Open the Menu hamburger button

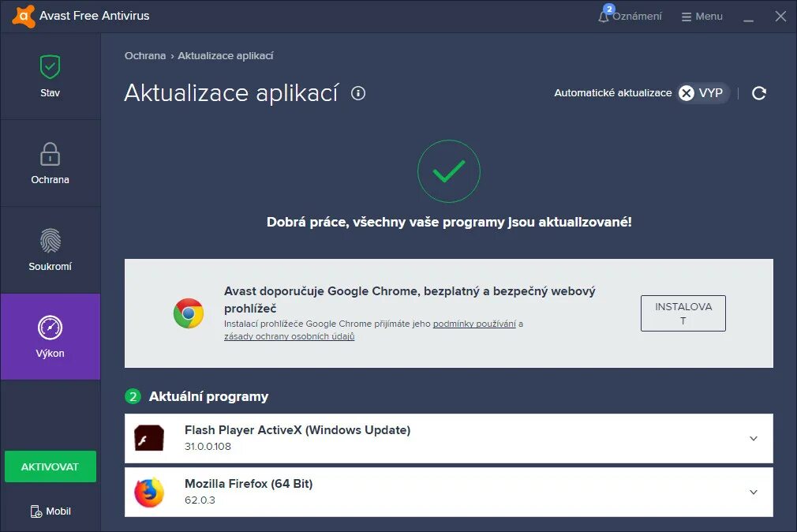click(x=702, y=17)
